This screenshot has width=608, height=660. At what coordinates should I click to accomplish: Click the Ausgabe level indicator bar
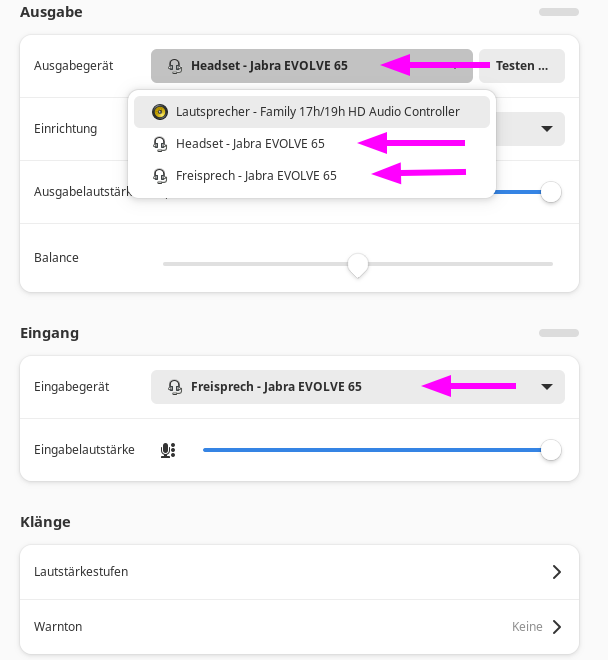[559, 12]
